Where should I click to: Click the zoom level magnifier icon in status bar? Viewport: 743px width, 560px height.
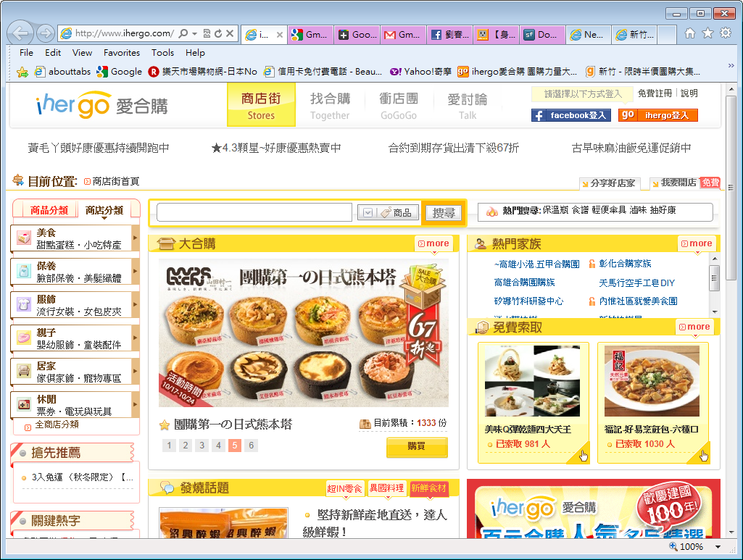673,546
